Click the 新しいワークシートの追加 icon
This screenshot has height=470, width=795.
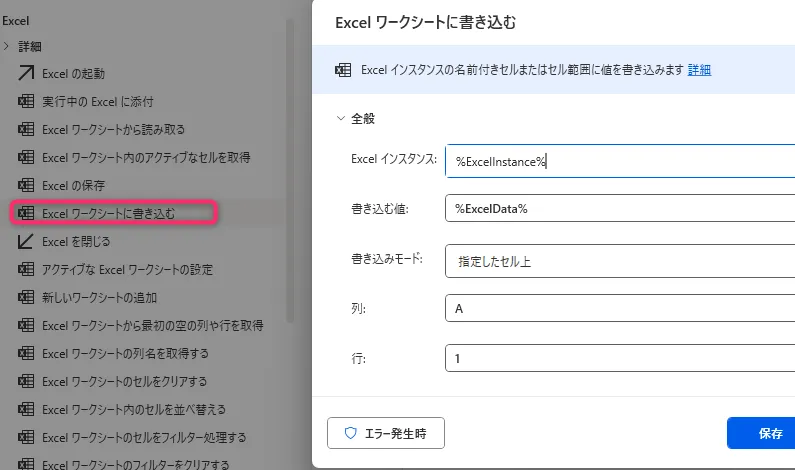click(26, 297)
